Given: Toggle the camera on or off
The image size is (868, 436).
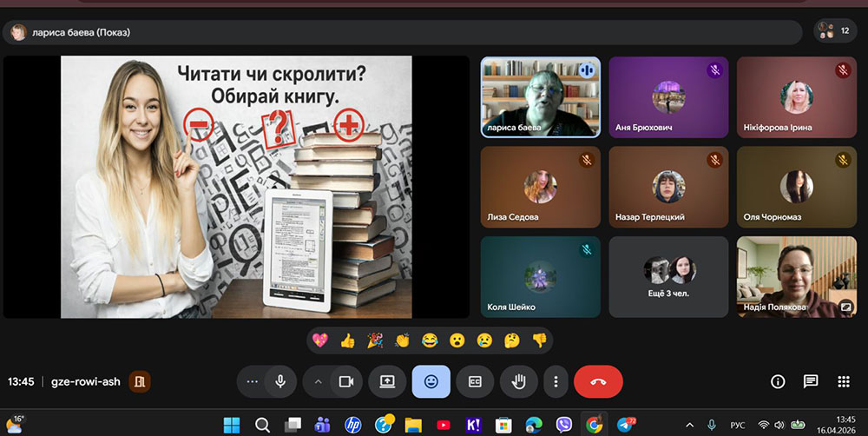Looking at the screenshot, I should pos(345,381).
